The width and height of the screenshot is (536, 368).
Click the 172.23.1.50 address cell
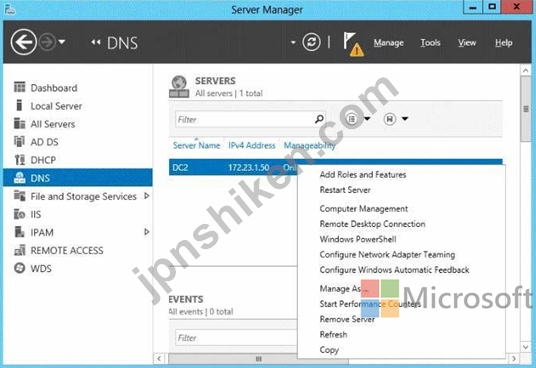pyautogui.click(x=249, y=168)
